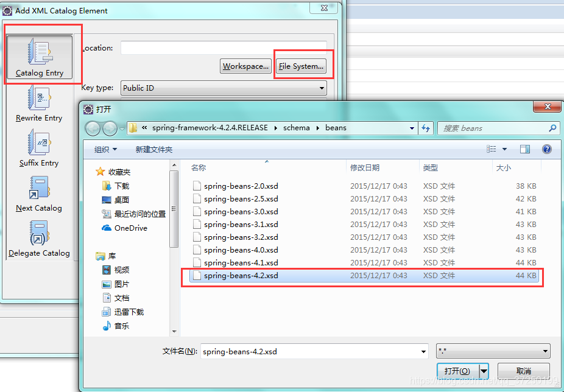Select file spring-beans-4.2.xsd
This screenshot has width=564, height=392.
tap(364, 276)
